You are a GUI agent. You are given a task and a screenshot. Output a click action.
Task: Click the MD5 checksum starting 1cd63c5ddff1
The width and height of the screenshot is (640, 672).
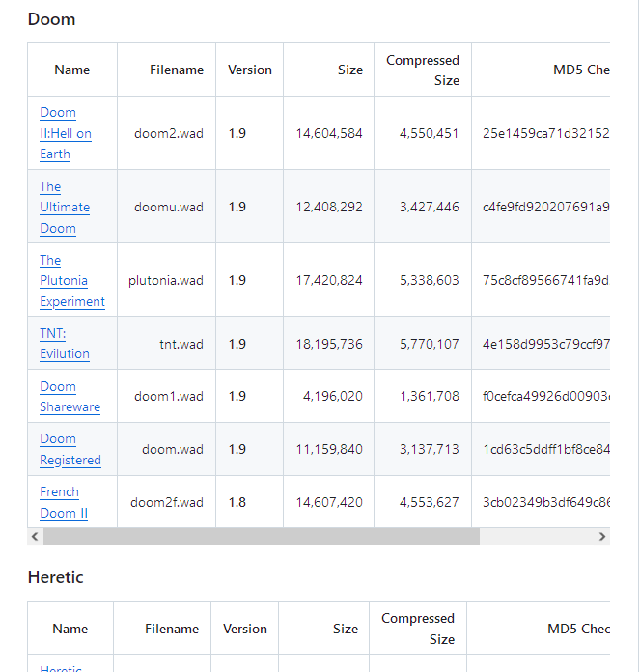546,449
